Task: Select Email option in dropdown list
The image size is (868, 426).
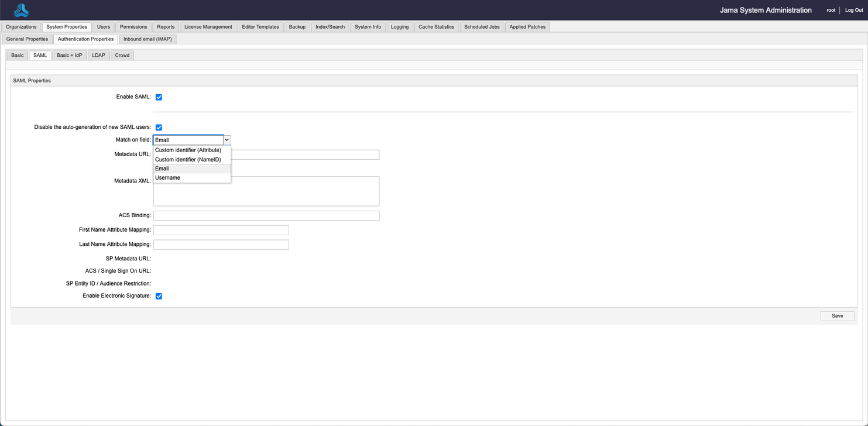Action: point(192,169)
